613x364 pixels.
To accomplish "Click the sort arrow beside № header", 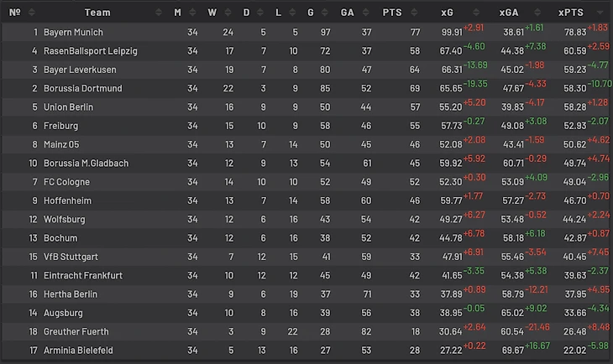I will (32, 13).
